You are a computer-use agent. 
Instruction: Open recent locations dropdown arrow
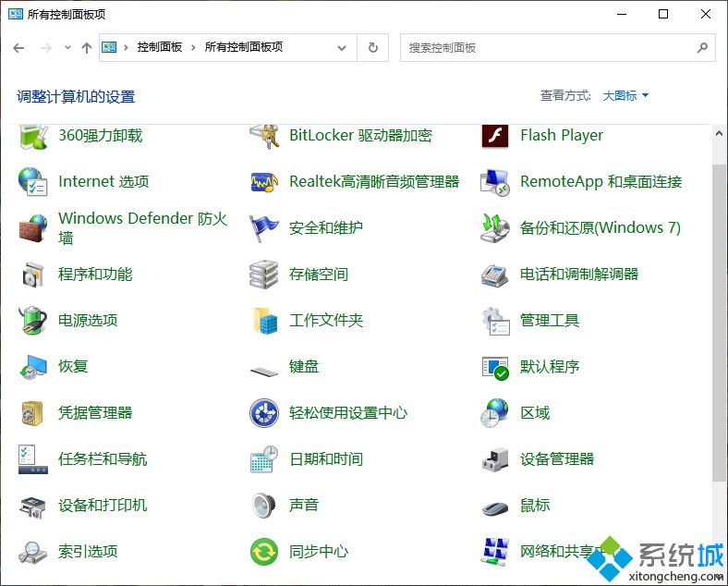67,47
